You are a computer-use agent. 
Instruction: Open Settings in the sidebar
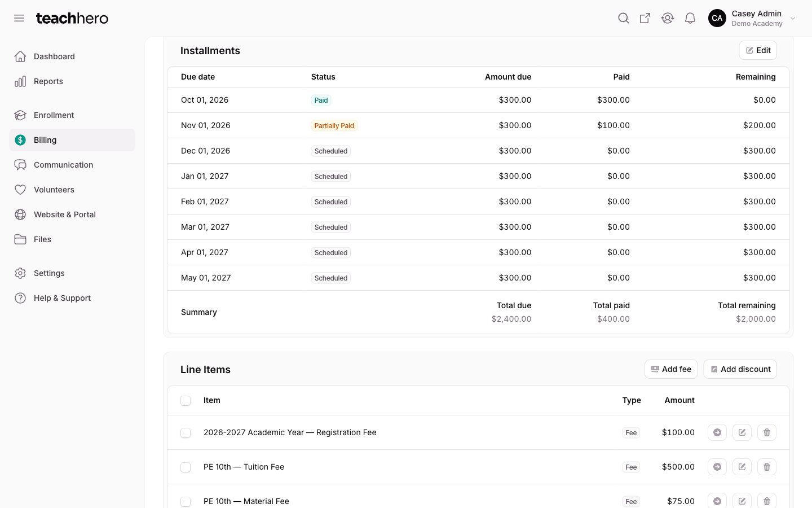click(x=72, y=273)
